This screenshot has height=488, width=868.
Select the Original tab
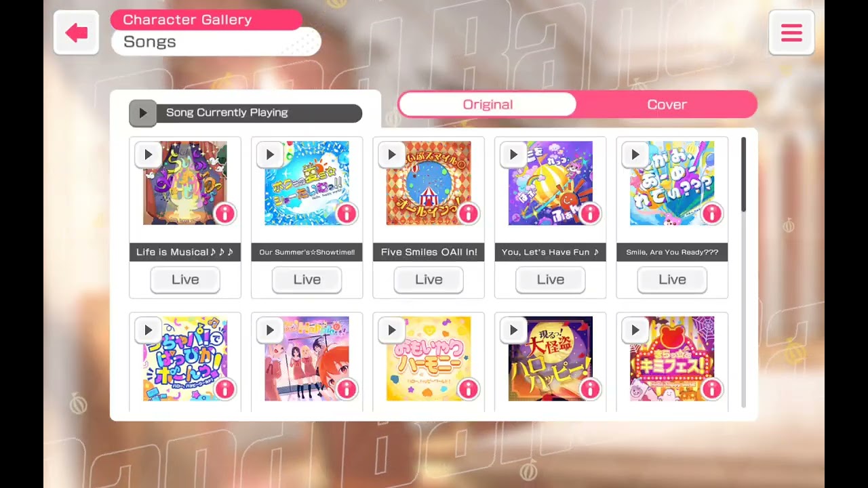tap(488, 104)
